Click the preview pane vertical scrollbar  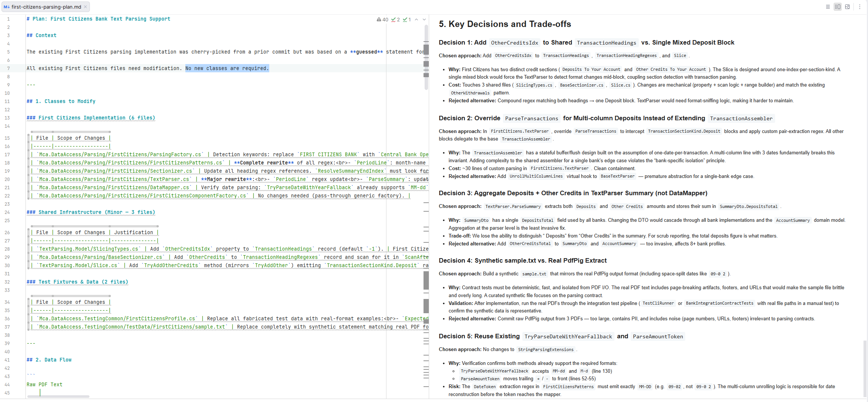865,368
